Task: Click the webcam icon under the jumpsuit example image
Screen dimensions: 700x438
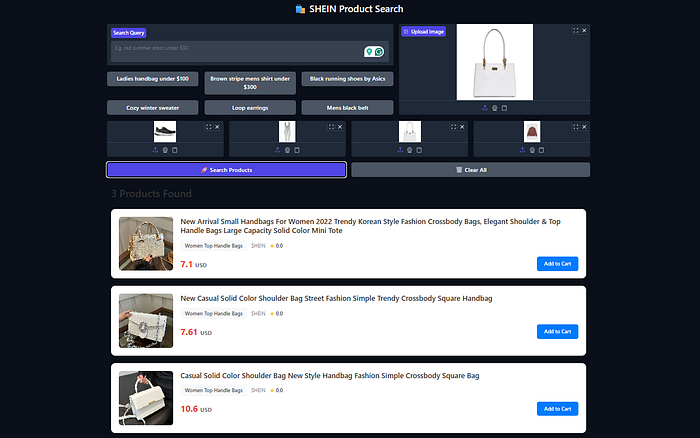Action: point(288,150)
